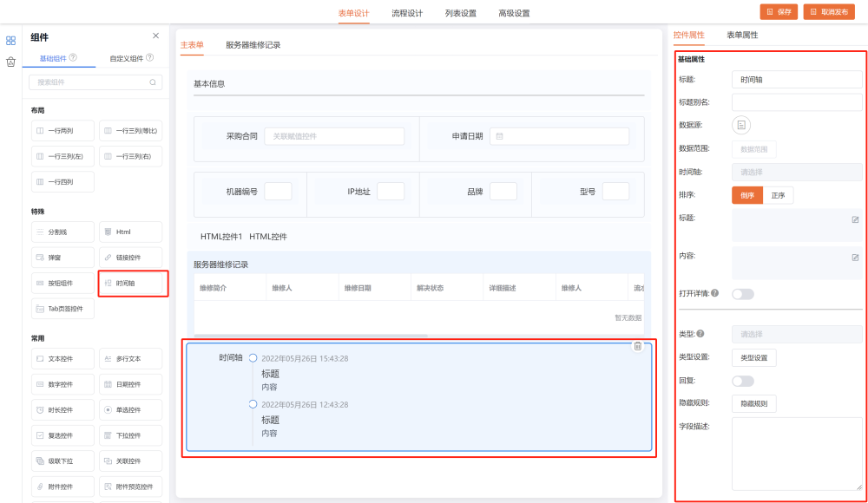This screenshot has width=868, height=503.
Task: Enable the 回复 switch
Action: click(743, 381)
